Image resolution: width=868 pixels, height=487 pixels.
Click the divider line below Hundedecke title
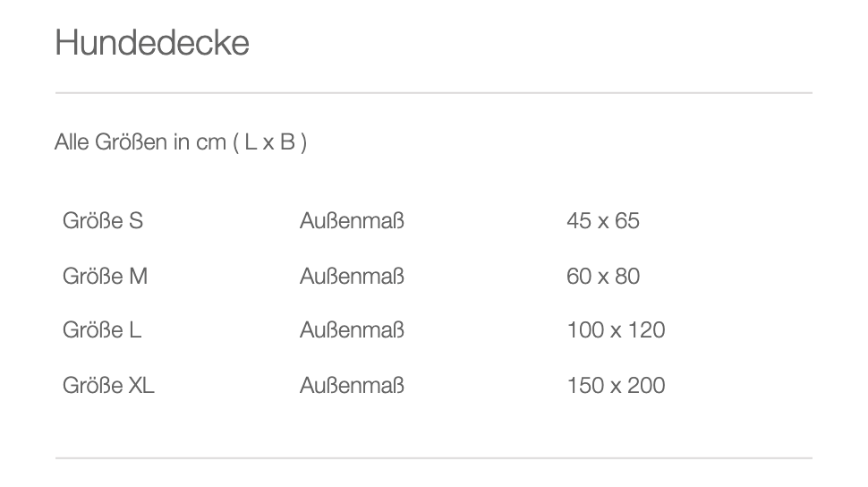tap(434, 93)
